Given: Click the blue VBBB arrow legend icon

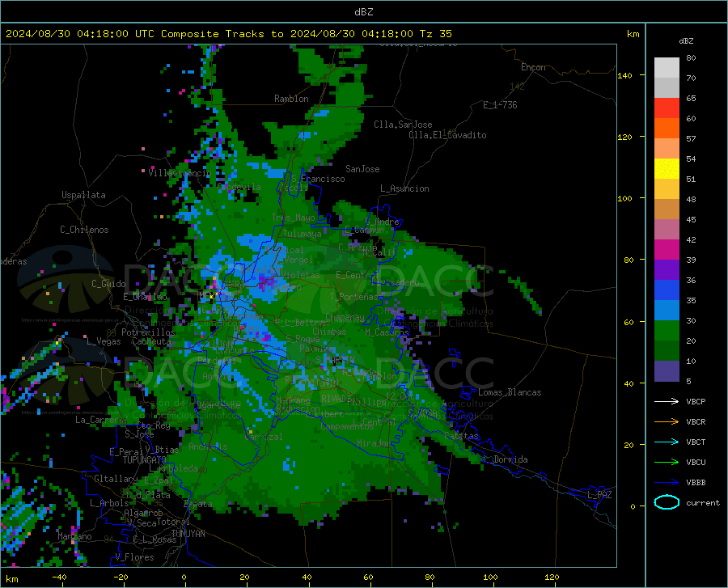Looking at the screenshot, I should [x=667, y=482].
